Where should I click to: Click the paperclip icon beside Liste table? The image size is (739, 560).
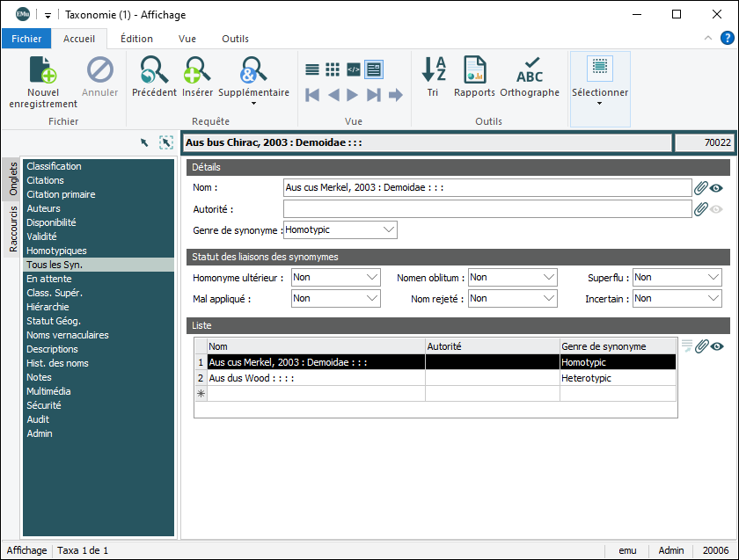(x=701, y=346)
